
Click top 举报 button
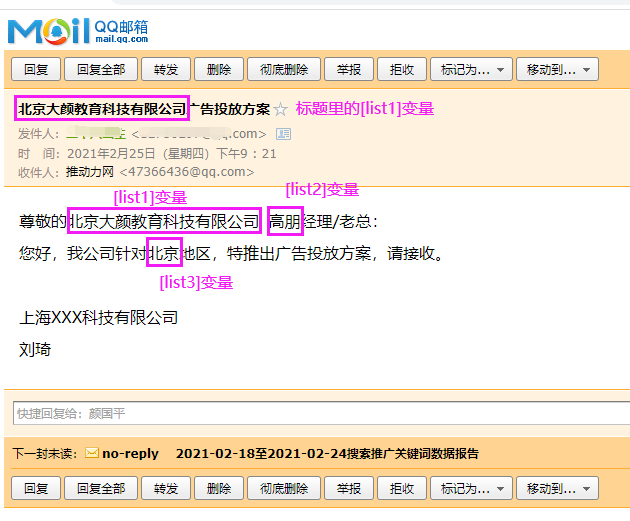[349, 69]
